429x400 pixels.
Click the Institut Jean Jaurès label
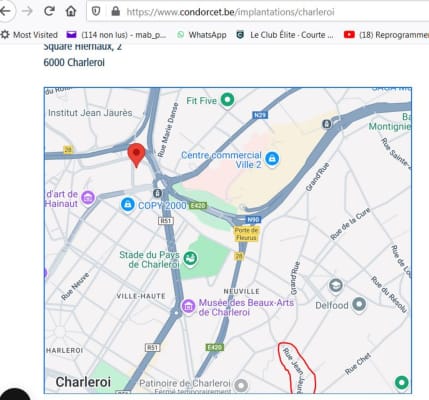[90, 113]
